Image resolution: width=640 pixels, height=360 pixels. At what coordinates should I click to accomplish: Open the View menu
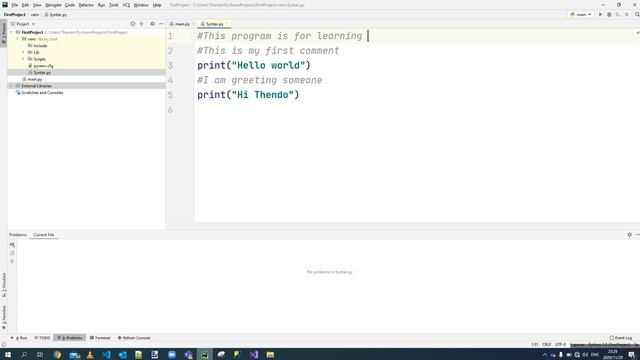[x=37, y=5]
